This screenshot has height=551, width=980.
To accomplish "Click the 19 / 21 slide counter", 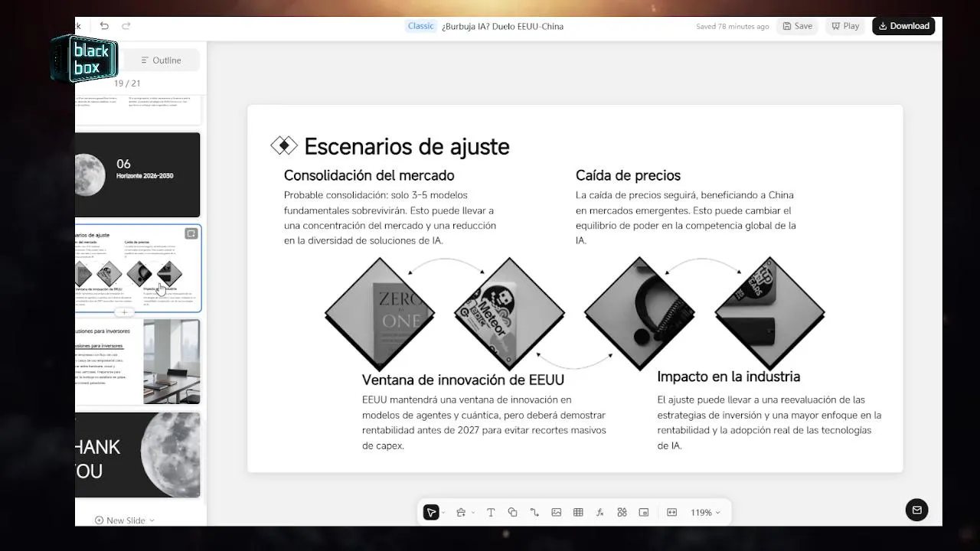I will 127,83.
